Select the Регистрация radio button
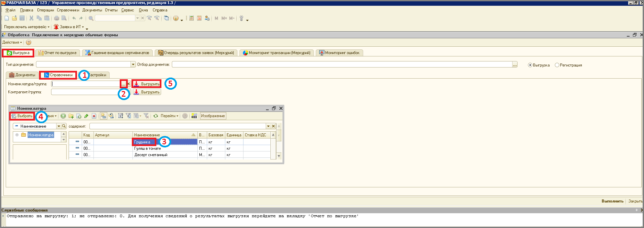 coord(557,65)
